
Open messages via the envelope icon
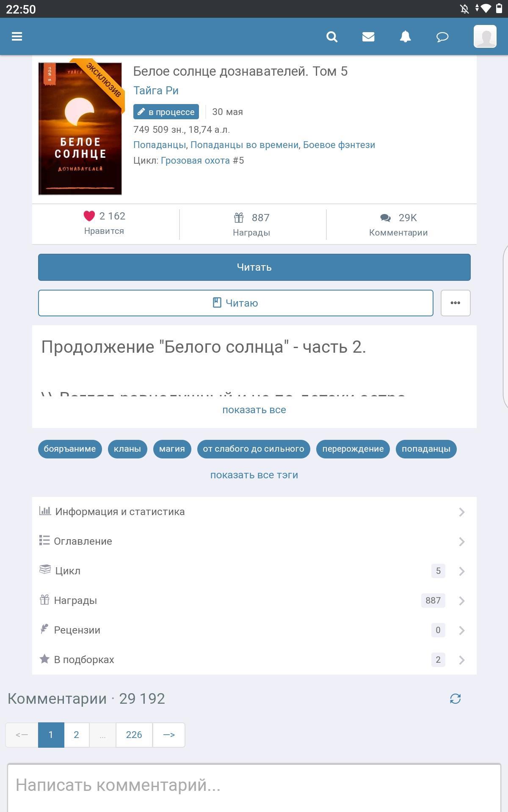click(x=368, y=37)
